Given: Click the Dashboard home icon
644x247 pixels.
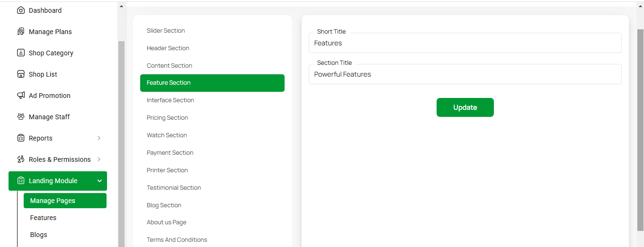Looking at the screenshot, I should 21,10.
